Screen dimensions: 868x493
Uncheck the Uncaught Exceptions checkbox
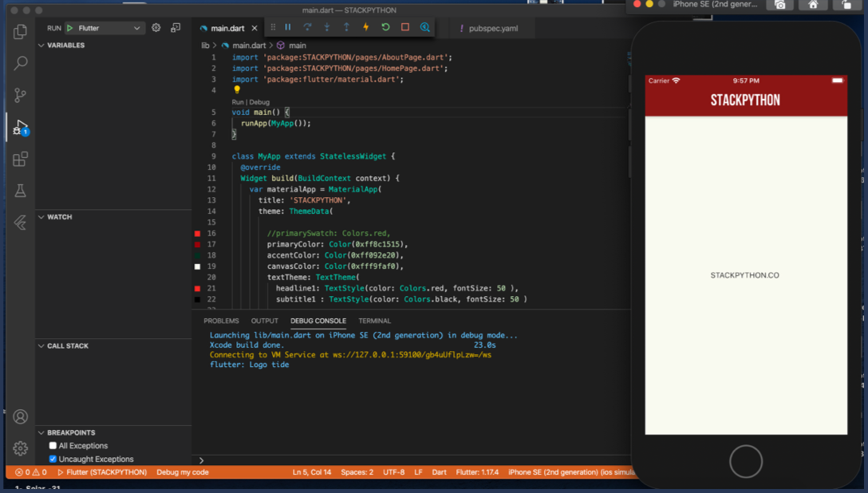[x=52, y=459]
